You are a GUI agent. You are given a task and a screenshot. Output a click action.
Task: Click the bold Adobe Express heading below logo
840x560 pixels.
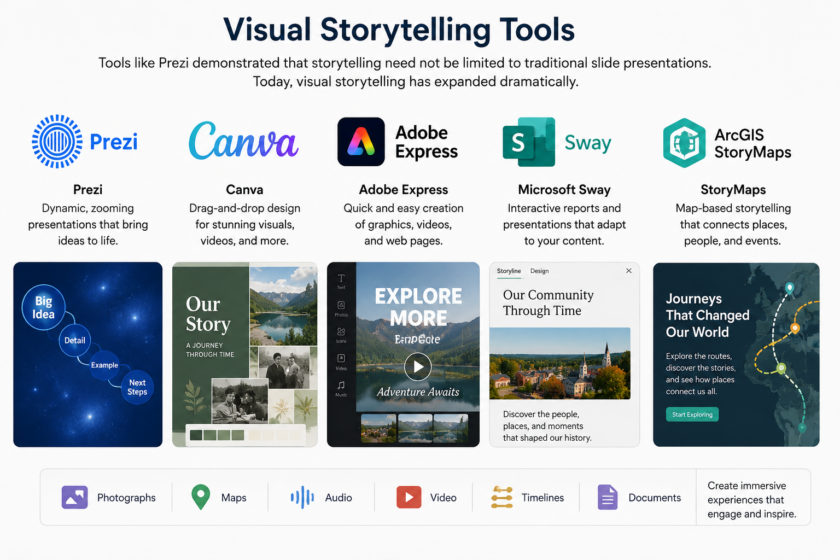pyautogui.click(x=403, y=189)
